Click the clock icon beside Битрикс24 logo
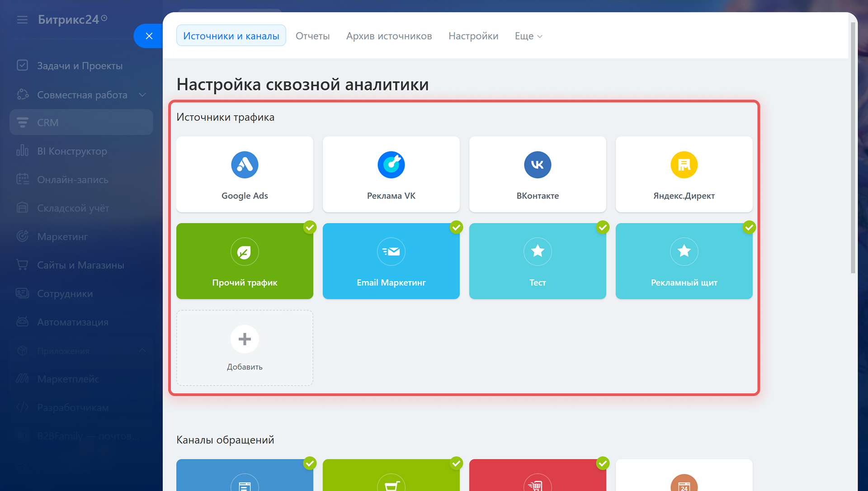Image resolution: width=868 pixels, height=491 pixels. (104, 18)
